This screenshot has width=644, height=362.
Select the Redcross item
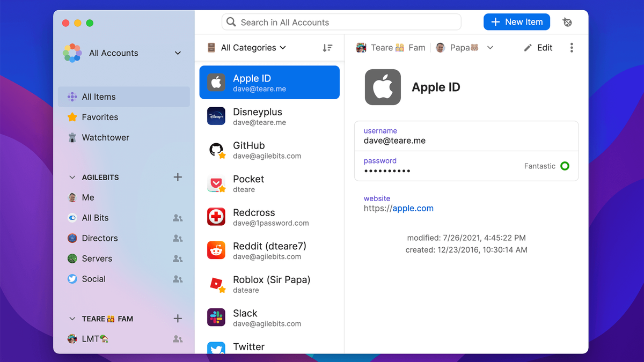269,217
